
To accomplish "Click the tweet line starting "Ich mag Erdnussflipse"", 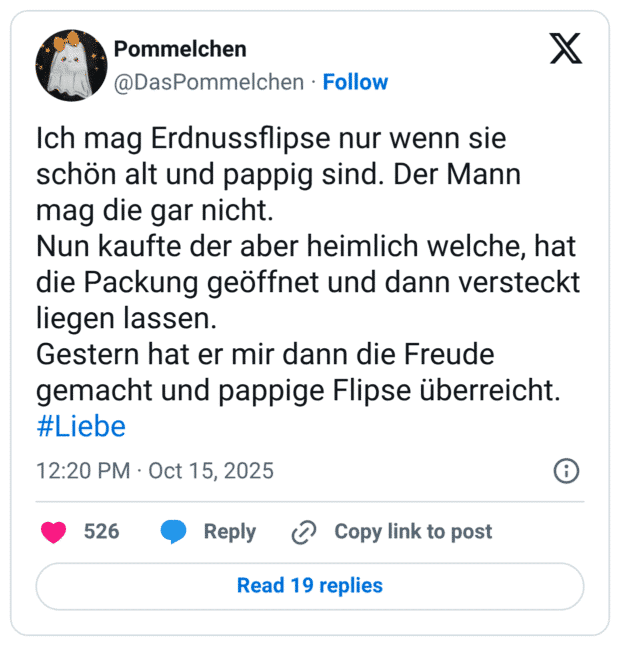I will point(270,137).
